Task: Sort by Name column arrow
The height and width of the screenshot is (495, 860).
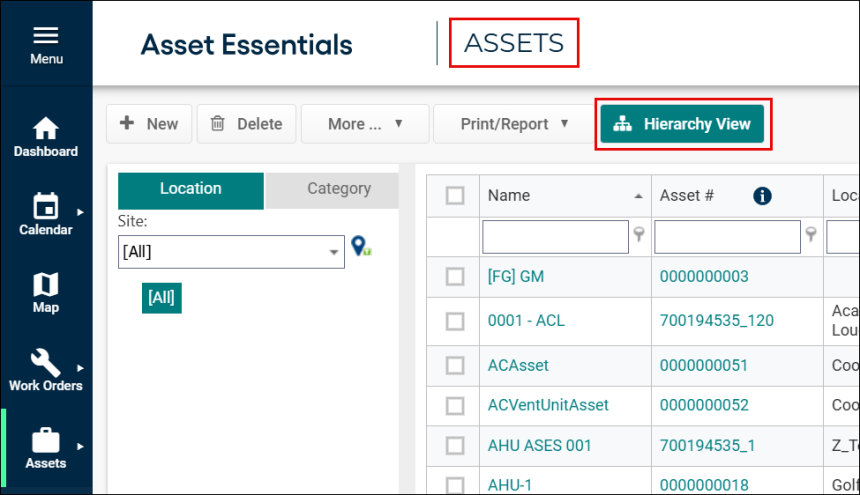Action: point(638,196)
